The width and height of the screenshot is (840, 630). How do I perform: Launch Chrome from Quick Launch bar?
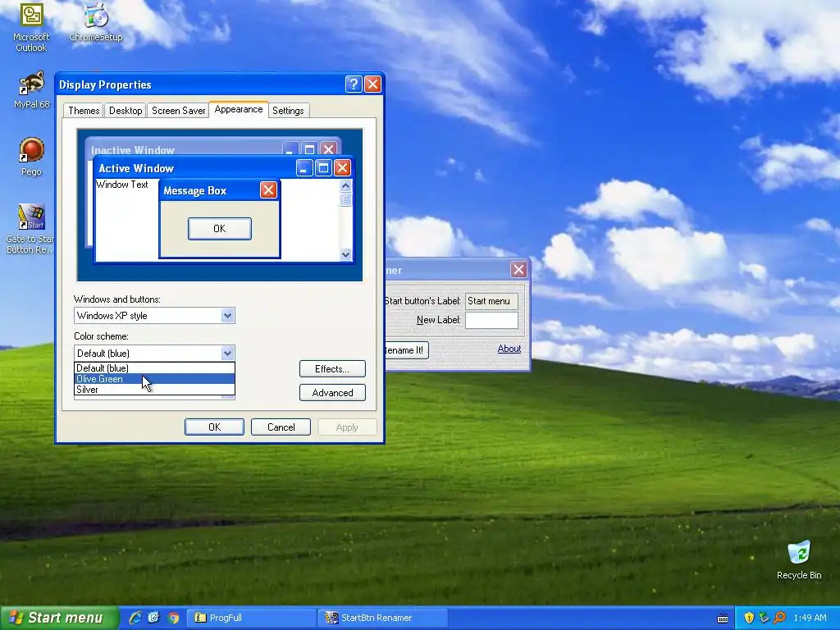tap(173, 618)
